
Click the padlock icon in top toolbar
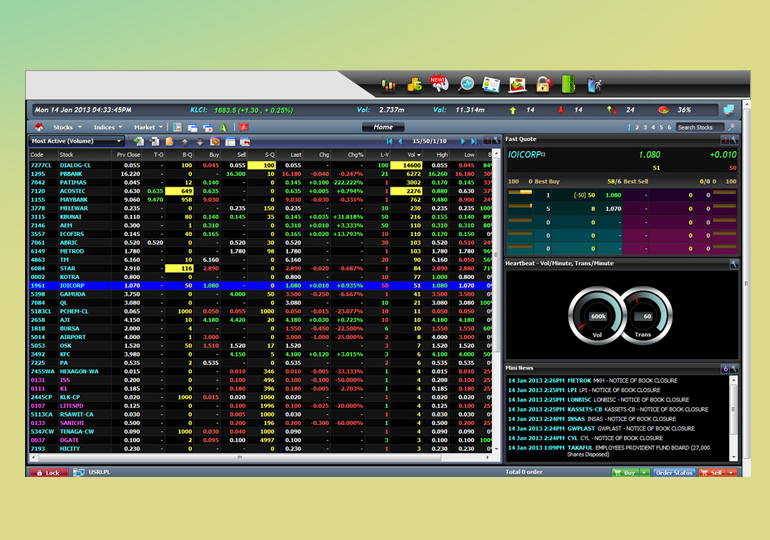coord(543,86)
